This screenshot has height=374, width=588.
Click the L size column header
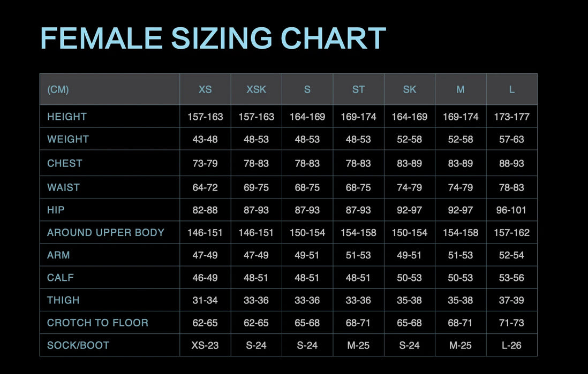pyautogui.click(x=511, y=89)
